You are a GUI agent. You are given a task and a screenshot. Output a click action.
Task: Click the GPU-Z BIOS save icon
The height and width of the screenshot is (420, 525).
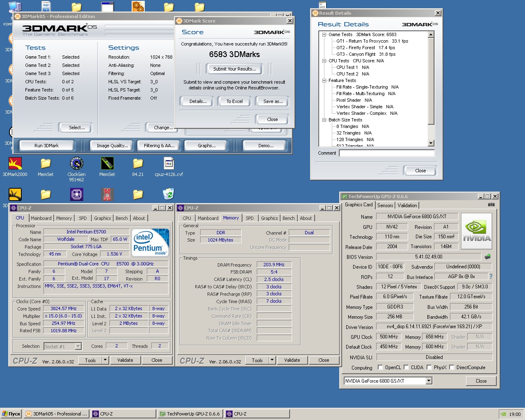pyautogui.click(x=488, y=257)
